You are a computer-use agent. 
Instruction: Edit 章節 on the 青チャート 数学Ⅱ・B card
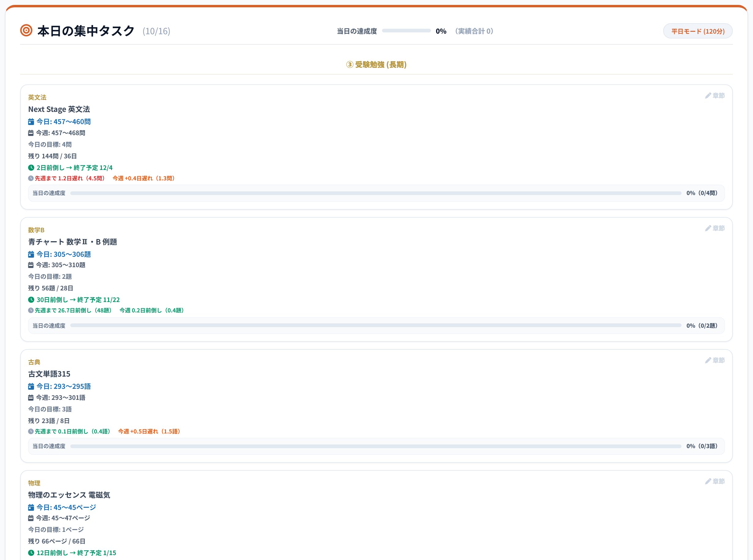point(714,228)
